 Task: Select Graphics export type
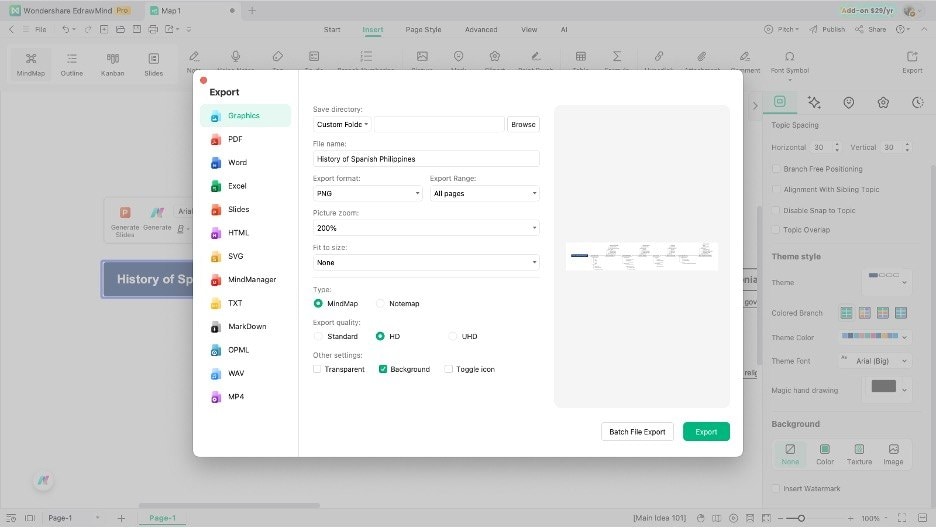245,116
